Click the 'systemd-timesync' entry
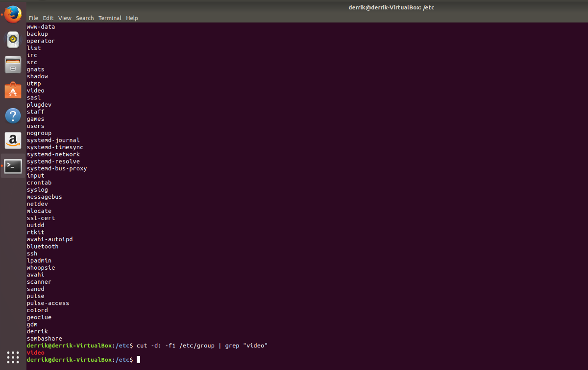Image resolution: width=588 pixels, height=370 pixels. (55, 147)
